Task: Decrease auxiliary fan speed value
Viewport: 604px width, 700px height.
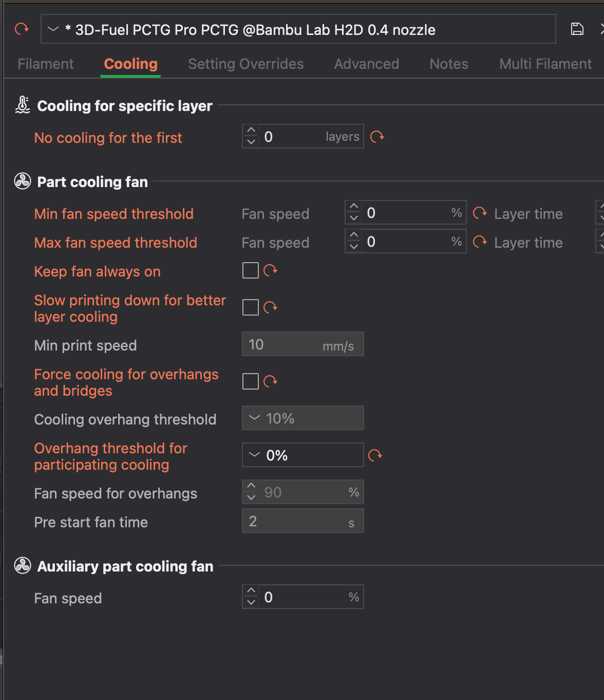Action: pyautogui.click(x=251, y=602)
